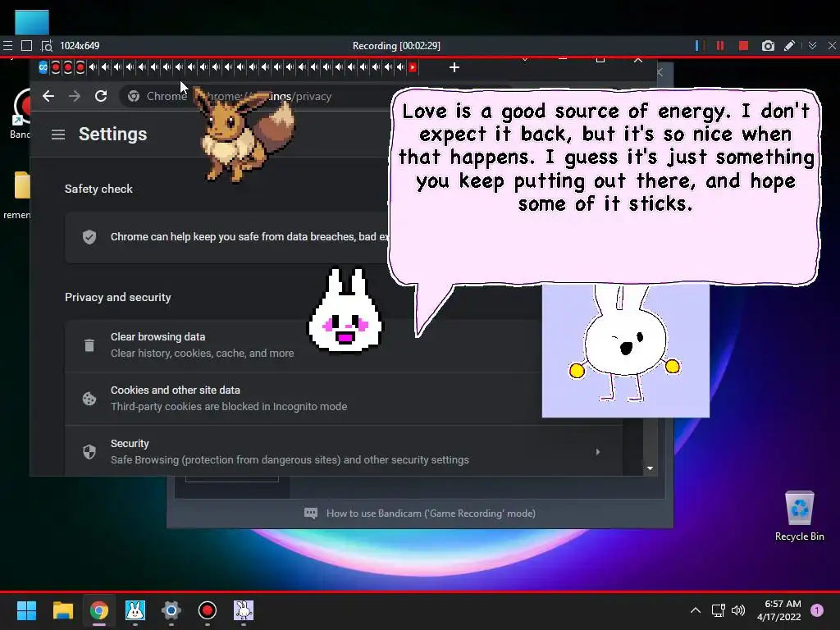Click the Bandicam taskbar icon

pos(208,610)
